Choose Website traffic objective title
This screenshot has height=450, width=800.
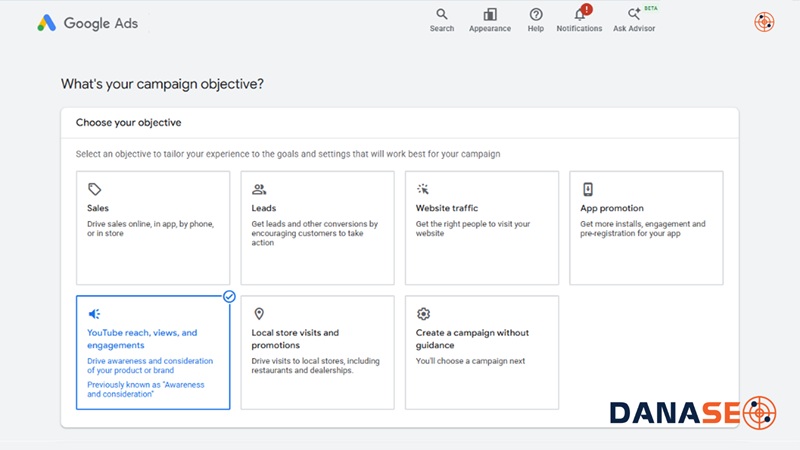coord(447,208)
